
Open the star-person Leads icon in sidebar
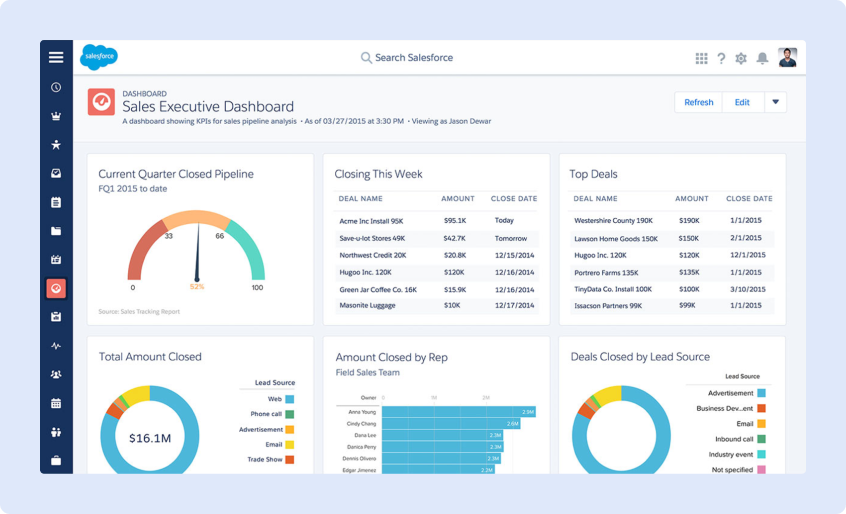click(x=56, y=145)
